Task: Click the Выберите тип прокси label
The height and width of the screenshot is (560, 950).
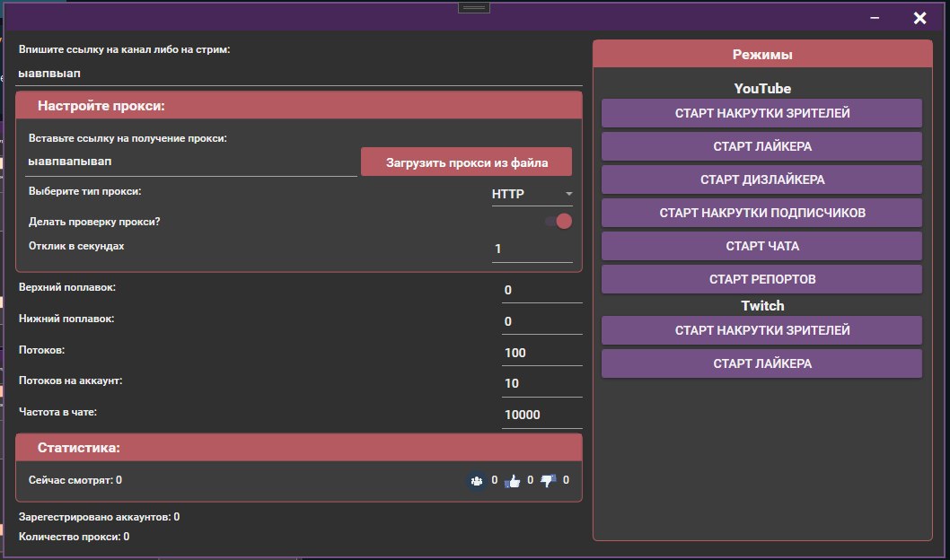Action: pos(84,191)
